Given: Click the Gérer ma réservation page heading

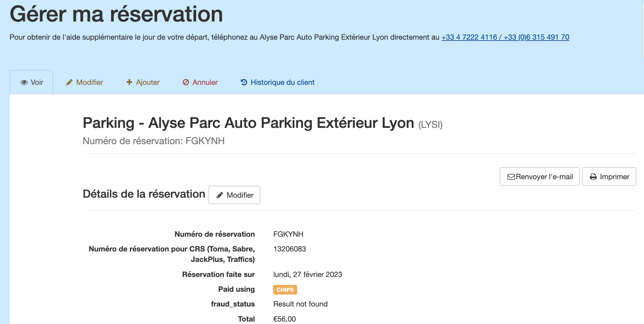Looking at the screenshot, I should point(116,14).
